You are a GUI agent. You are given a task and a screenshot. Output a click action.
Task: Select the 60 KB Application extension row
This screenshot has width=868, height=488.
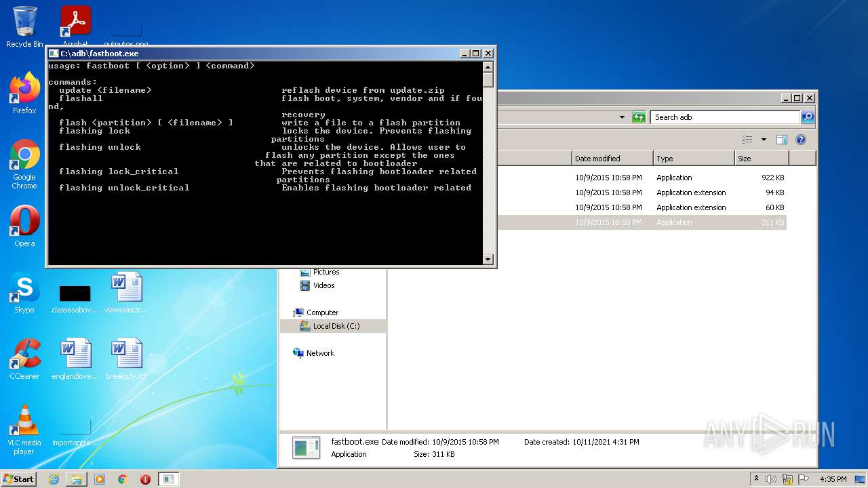tap(642, 207)
